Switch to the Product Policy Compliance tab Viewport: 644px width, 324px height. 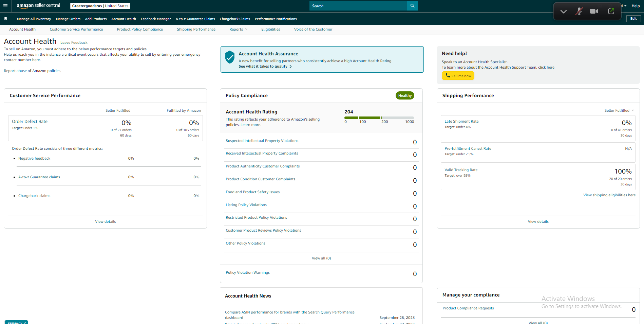coord(140,30)
